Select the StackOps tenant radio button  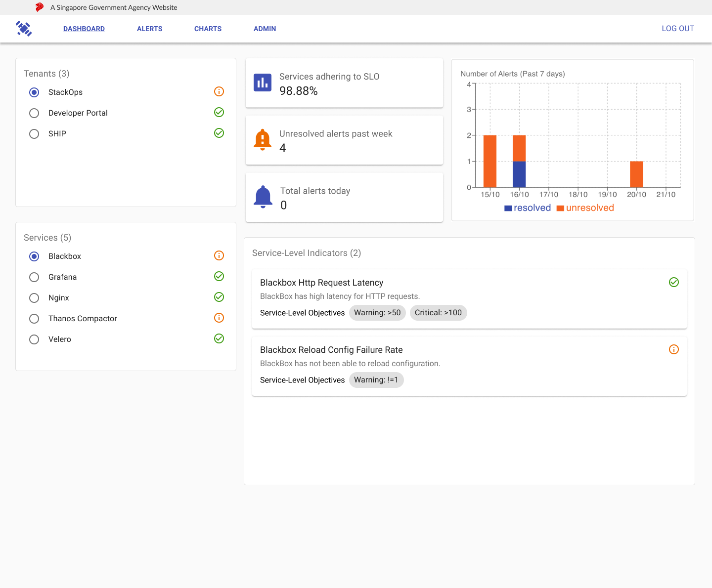pyautogui.click(x=34, y=92)
